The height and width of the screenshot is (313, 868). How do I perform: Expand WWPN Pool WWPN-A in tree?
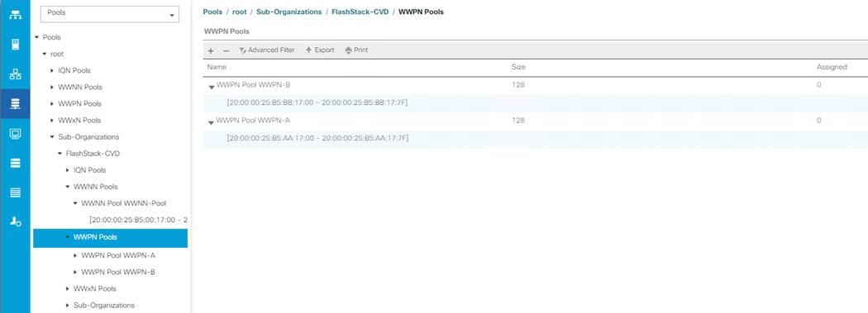pos(75,255)
